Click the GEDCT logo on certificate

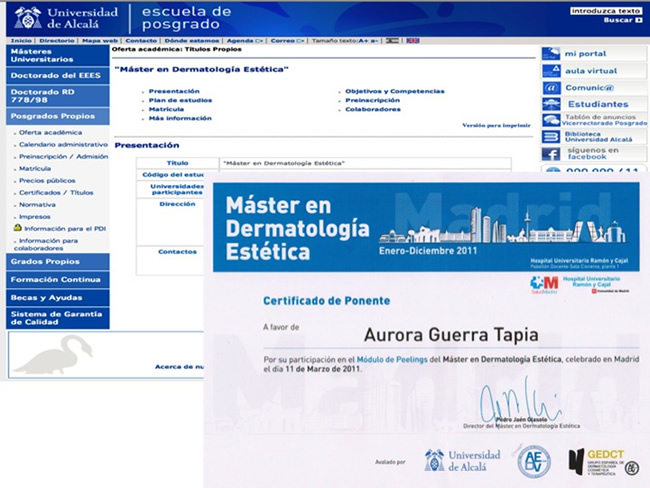tap(603, 462)
